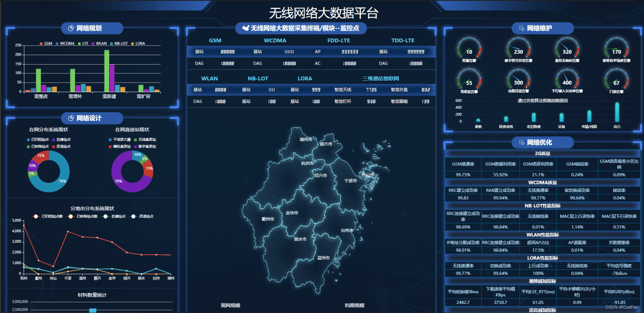Select 台州市 on the map
The width and height of the screenshot is (644, 313).
pyautogui.click(x=347, y=230)
